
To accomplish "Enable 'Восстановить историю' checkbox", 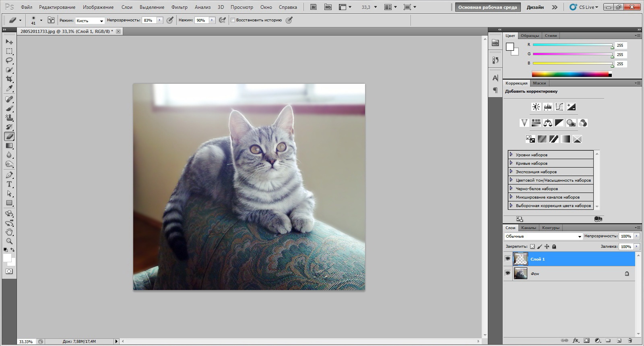I will click(x=233, y=20).
